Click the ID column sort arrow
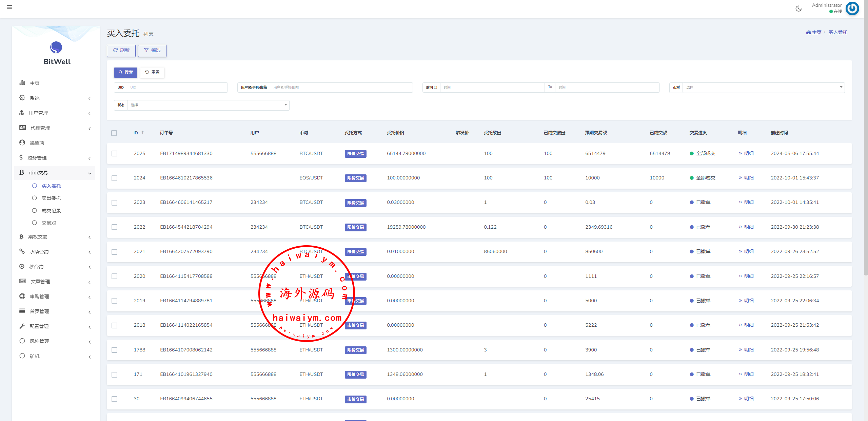Viewport: 868px width, 421px height. 143,133
